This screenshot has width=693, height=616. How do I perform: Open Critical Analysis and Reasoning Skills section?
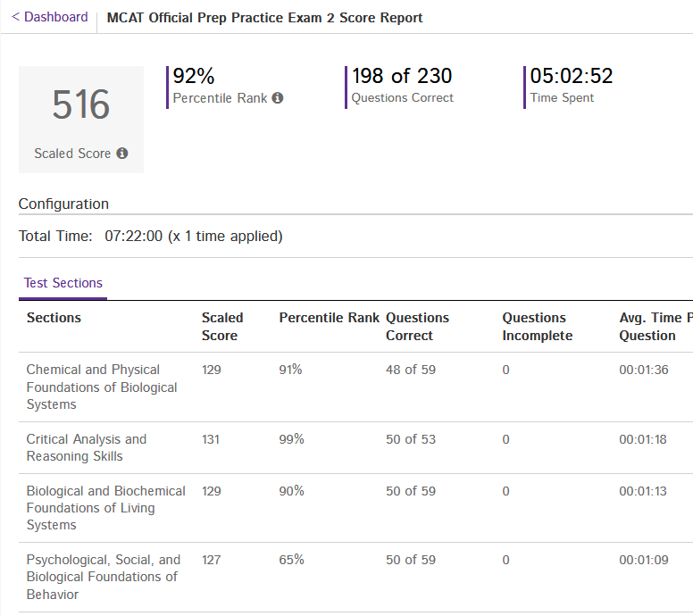pos(86,447)
